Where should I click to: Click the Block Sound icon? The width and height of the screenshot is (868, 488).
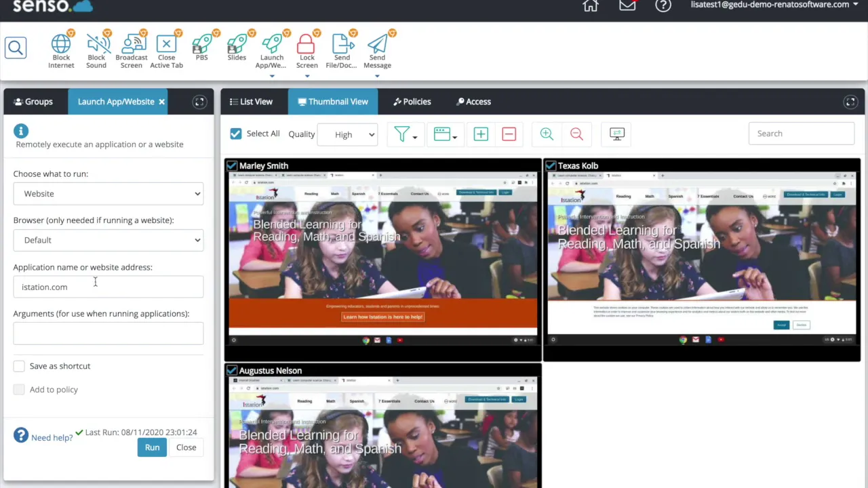click(97, 44)
